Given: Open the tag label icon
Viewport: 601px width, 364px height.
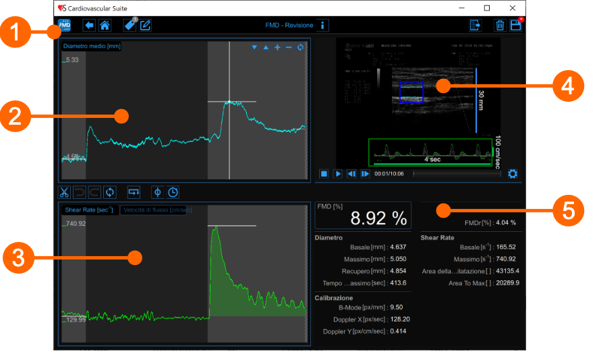Looking at the screenshot, I should pos(130,26).
